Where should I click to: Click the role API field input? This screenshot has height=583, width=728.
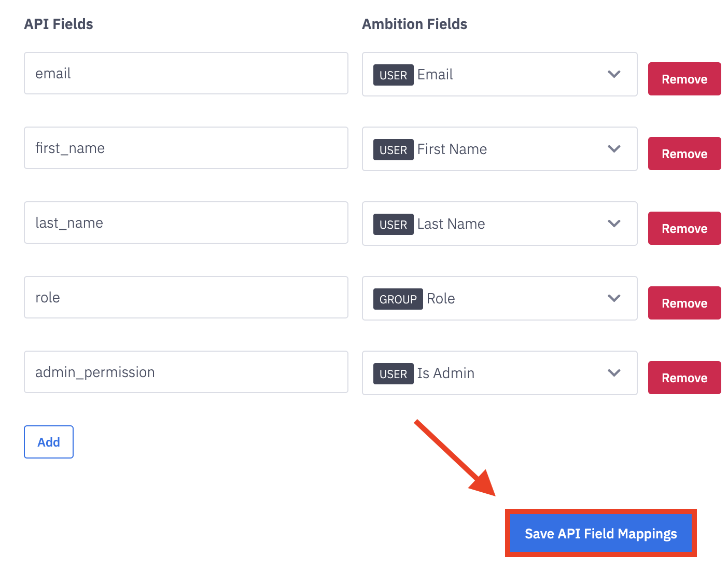(x=186, y=297)
